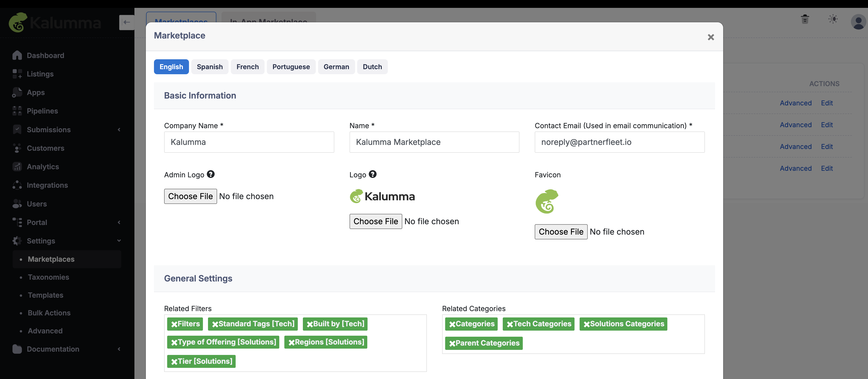The image size is (868, 379).
Task: Click into the Company Name field
Action: (249, 142)
